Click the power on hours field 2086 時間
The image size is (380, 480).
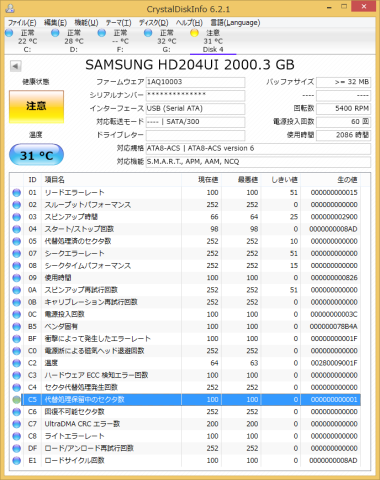pos(343,135)
